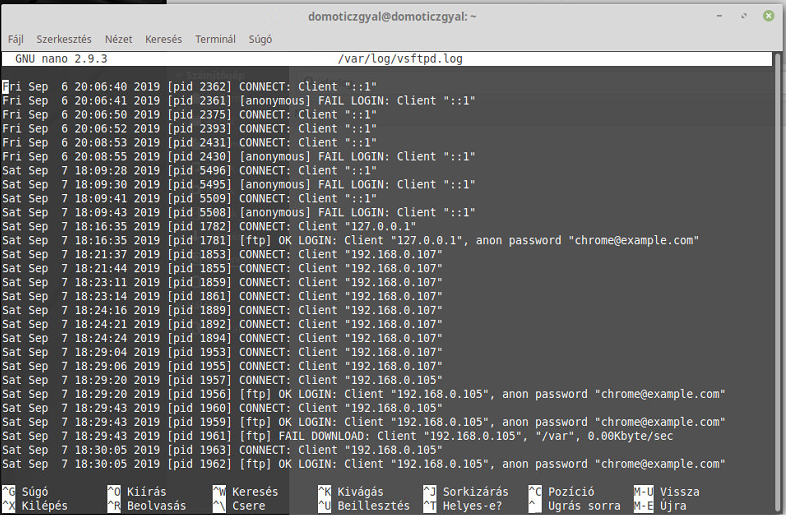Click the ^G Súgó nano shortcut
This screenshot has height=515, width=786.
click(x=25, y=492)
